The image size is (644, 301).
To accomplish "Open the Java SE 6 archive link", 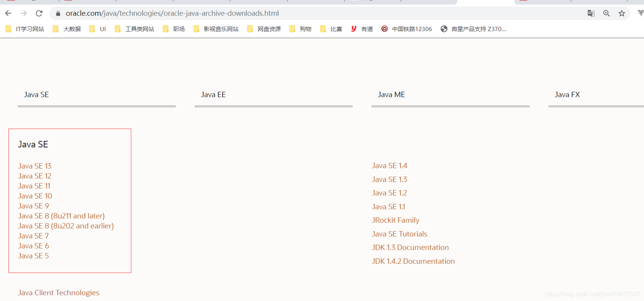I will tap(33, 246).
